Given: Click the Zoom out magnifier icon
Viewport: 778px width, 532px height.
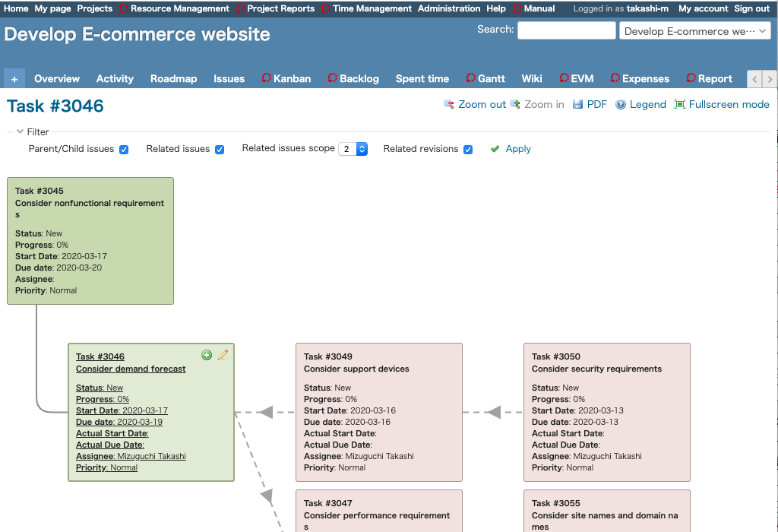Looking at the screenshot, I should (448, 104).
